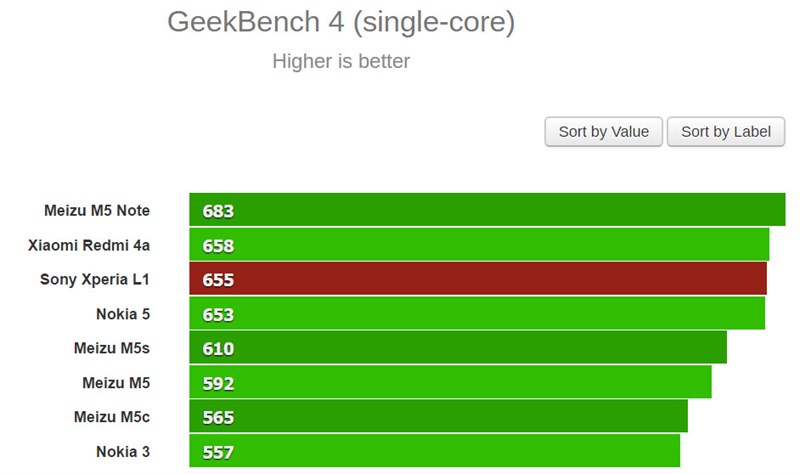
Task: Select the Sony Xperia L1 text label
Action: pos(95,279)
